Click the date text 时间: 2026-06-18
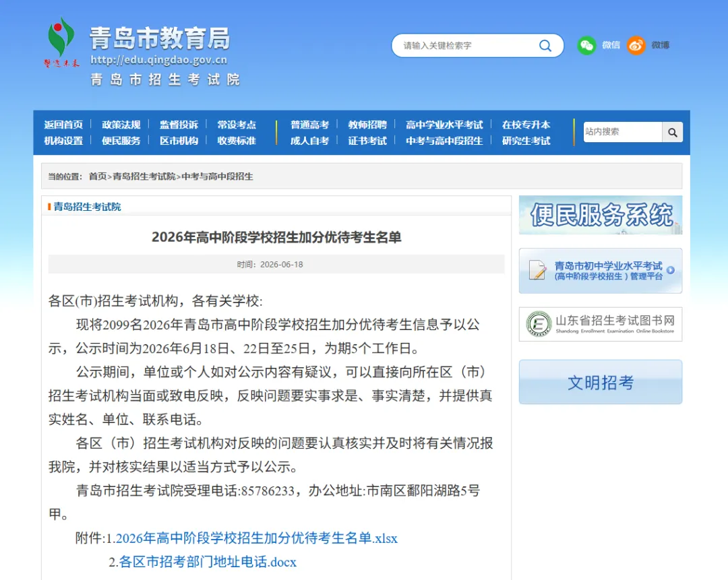This screenshot has width=728, height=580. 270,265
